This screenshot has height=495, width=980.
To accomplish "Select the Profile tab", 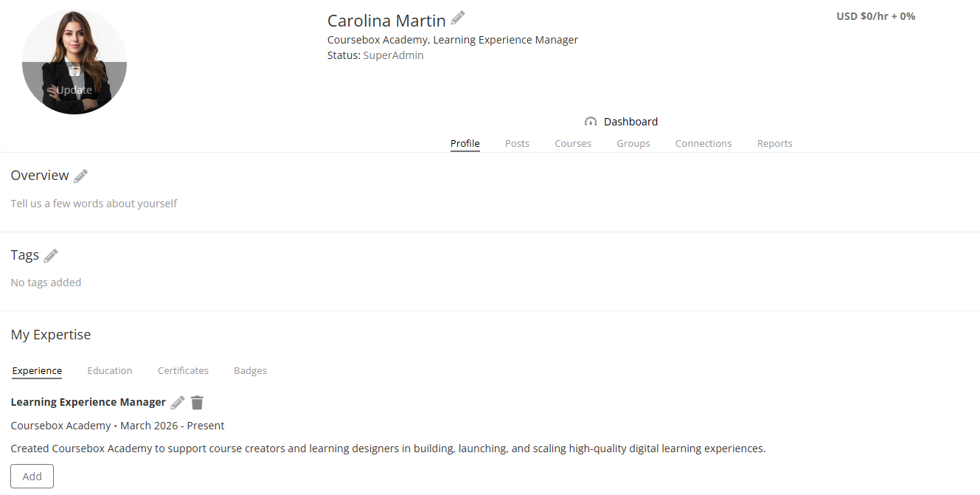I will point(465,144).
